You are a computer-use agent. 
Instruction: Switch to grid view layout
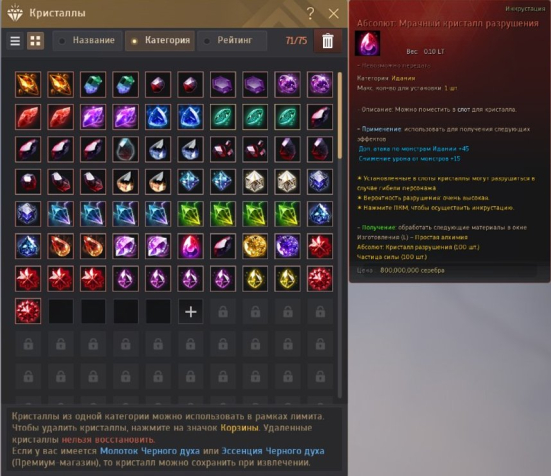(x=35, y=41)
